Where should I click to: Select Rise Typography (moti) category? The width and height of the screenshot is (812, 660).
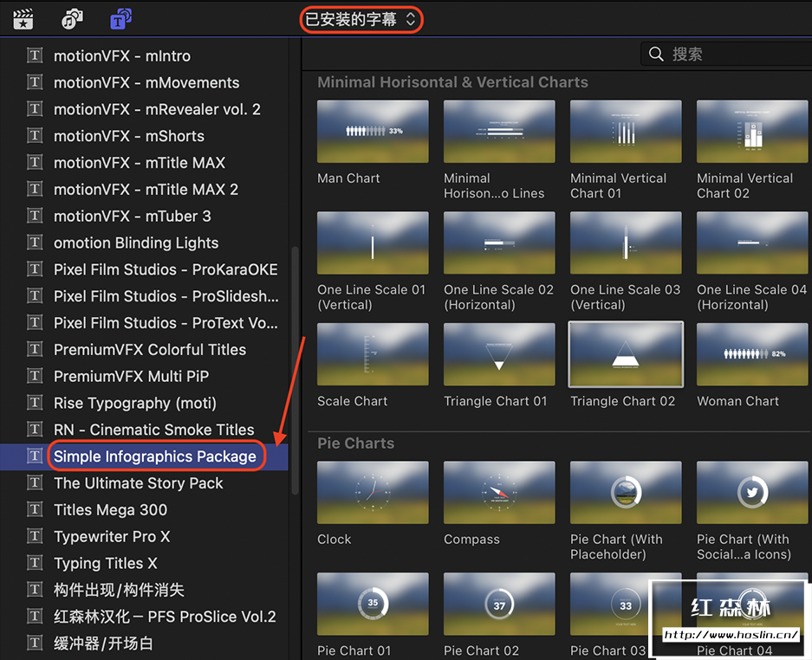[x=144, y=404]
